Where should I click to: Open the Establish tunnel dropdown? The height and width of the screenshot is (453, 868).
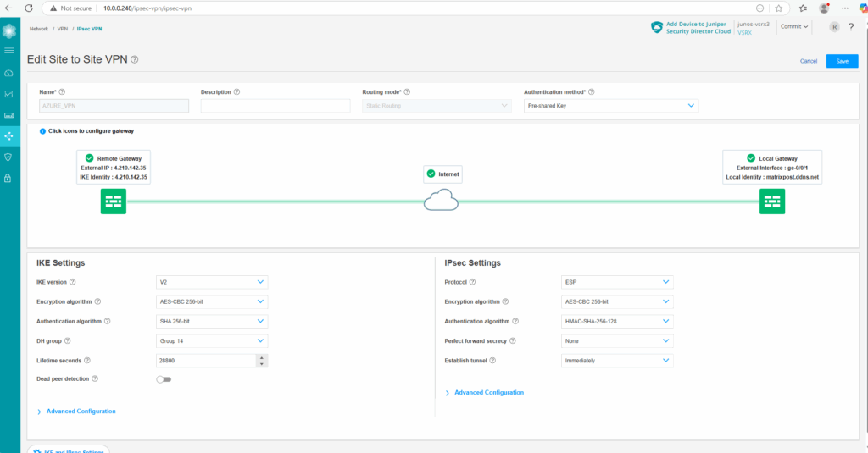pyautogui.click(x=617, y=361)
